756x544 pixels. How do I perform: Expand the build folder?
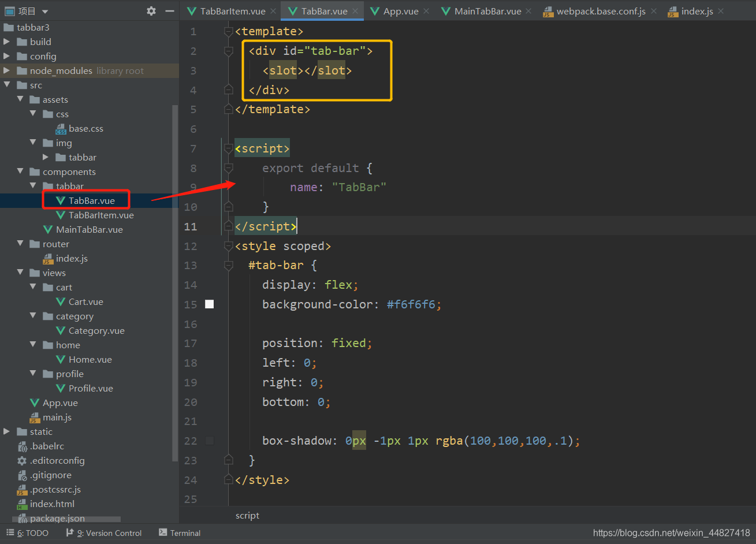[7, 42]
